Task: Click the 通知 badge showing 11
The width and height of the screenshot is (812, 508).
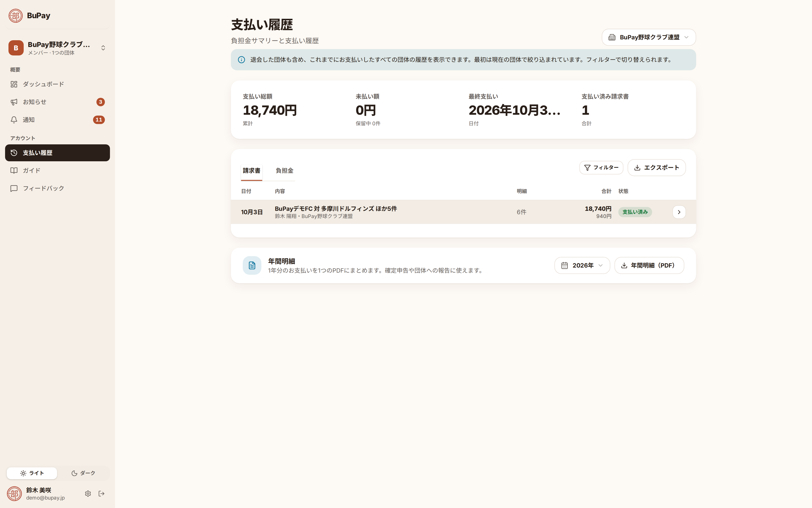Action: 99,120
